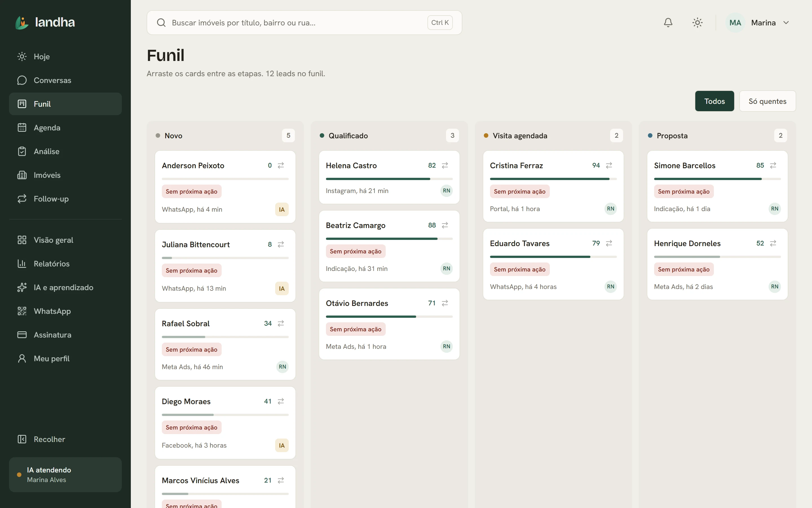Focus the Buscar imóveis search field
The width and height of the screenshot is (812, 508).
point(304,23)
